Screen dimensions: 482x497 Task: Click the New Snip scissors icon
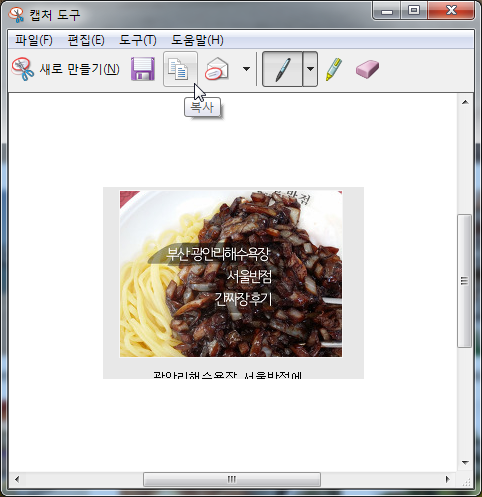[x=23, y=69]
